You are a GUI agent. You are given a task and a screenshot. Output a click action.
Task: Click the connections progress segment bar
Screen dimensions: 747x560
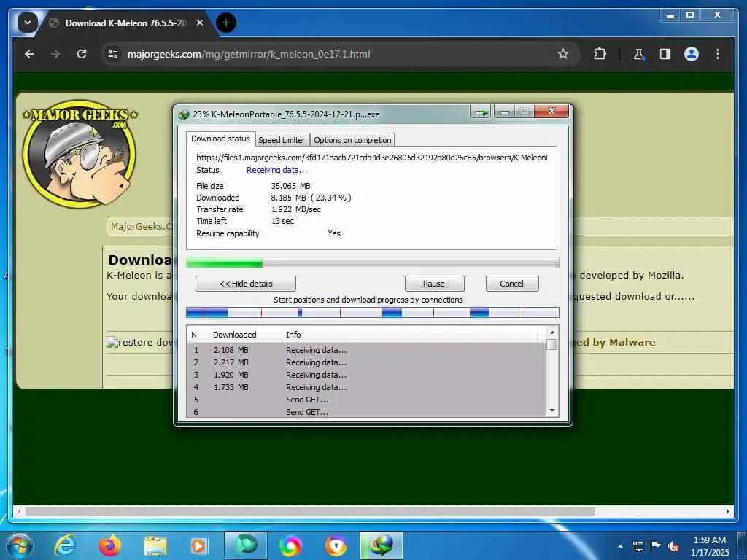point(373,313)
